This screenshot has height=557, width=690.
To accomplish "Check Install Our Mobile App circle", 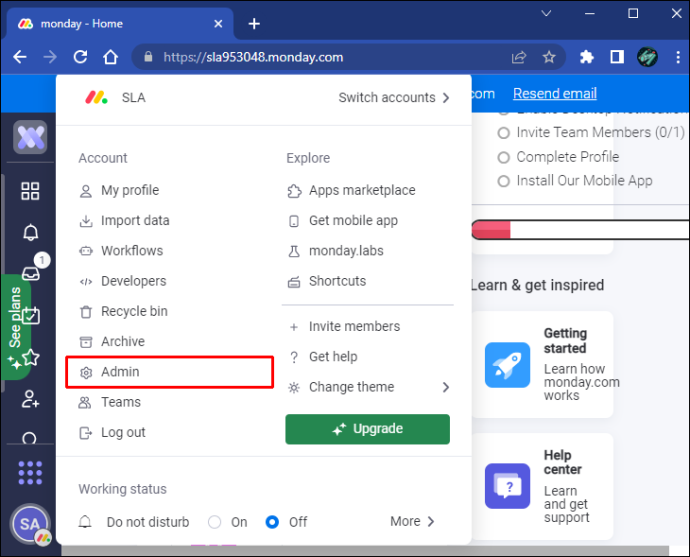I will pos(503,181).
